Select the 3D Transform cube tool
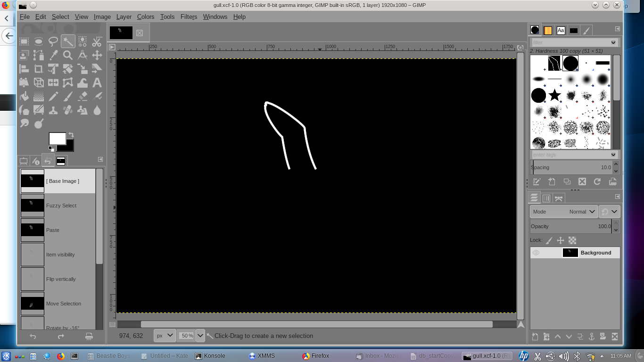The width and height of the screenshot is (644, 362). (x=39, y=82)
